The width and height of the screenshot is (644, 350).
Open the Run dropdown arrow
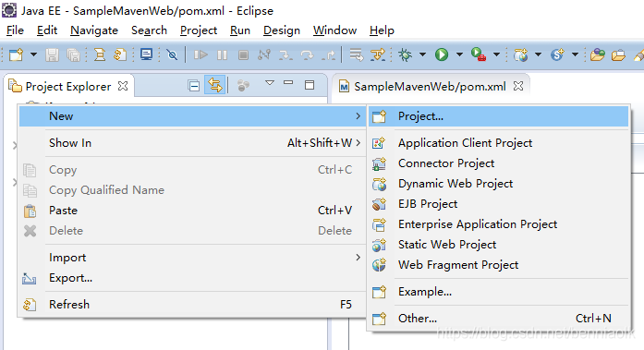pyautogui.click(x=459, y=54)
